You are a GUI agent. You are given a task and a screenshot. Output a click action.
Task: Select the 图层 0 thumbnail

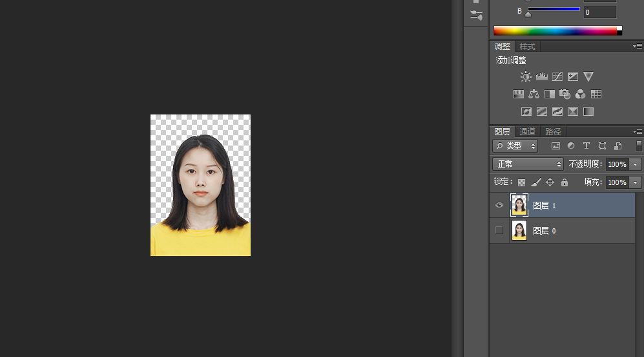pyautogui.click(x=519, y=230)
